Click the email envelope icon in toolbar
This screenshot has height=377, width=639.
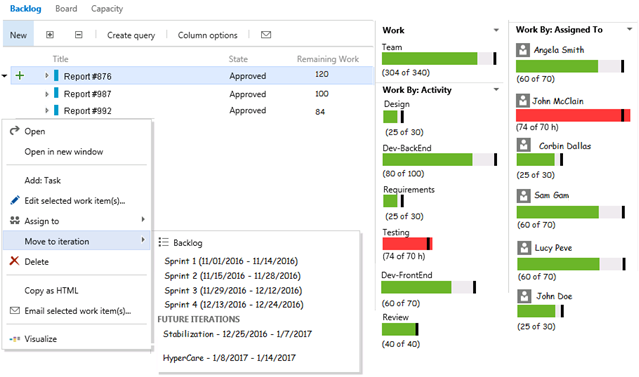click(266, 35)
